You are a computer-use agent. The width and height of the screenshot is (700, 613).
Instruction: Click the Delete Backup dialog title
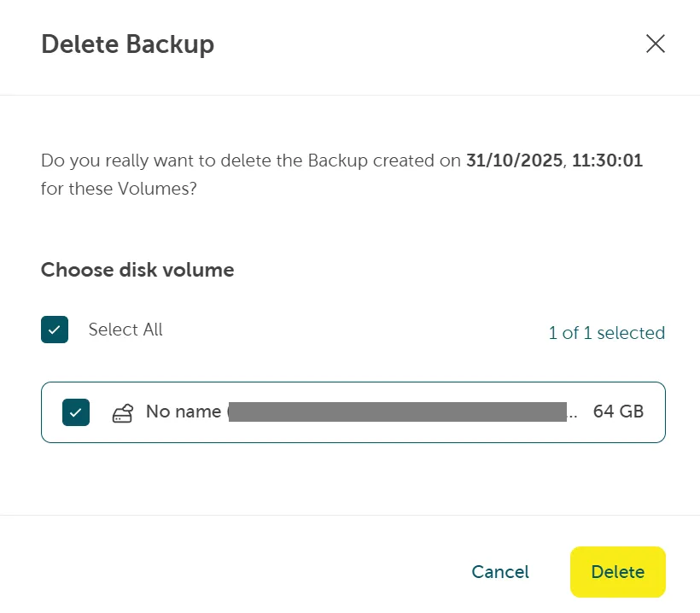(x=127, y=44)
